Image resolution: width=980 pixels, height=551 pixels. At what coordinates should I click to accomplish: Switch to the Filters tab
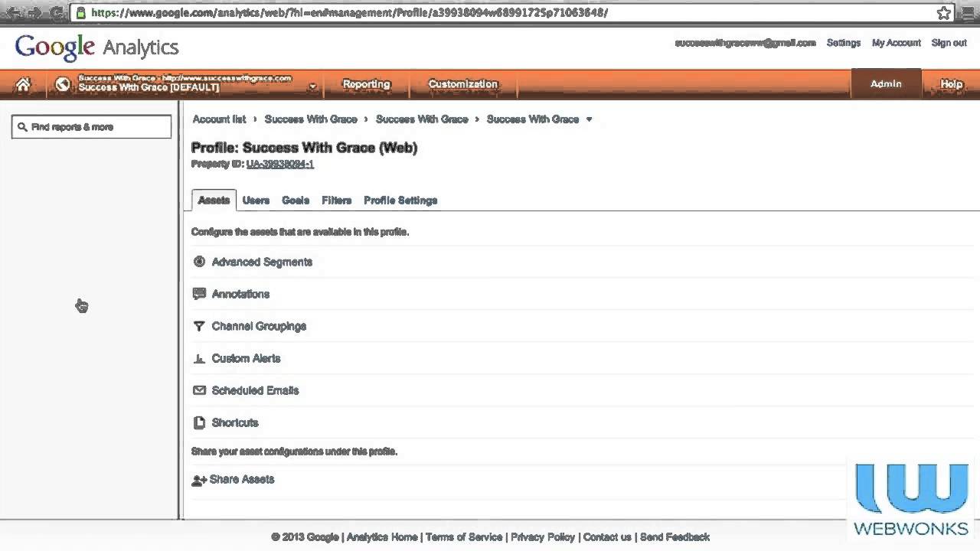point(337,201)
